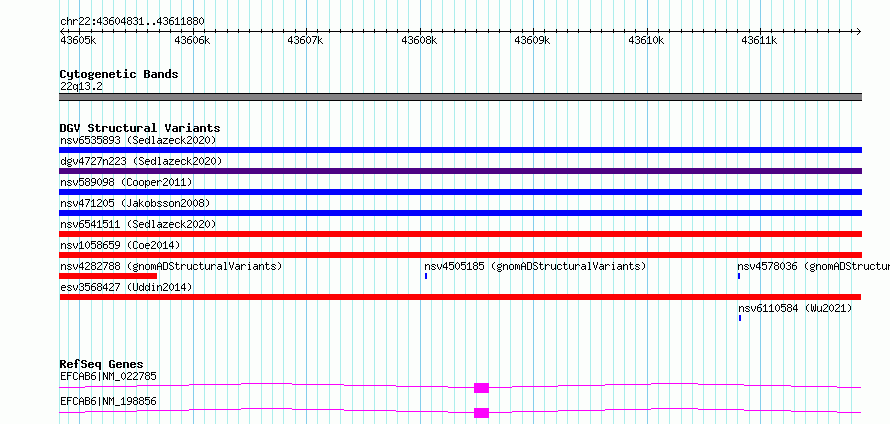Open variant nsv4505185 (gnomADStructuralVariants) label

point(535,266)
